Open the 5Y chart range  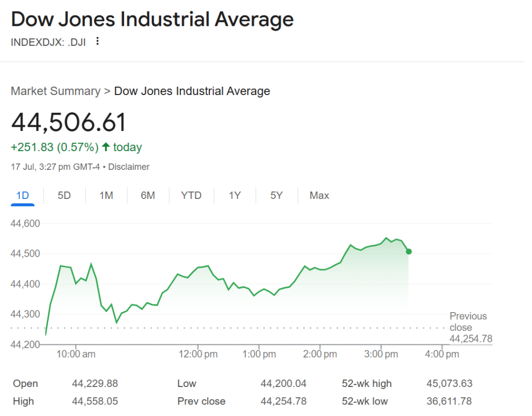(276, 196)
